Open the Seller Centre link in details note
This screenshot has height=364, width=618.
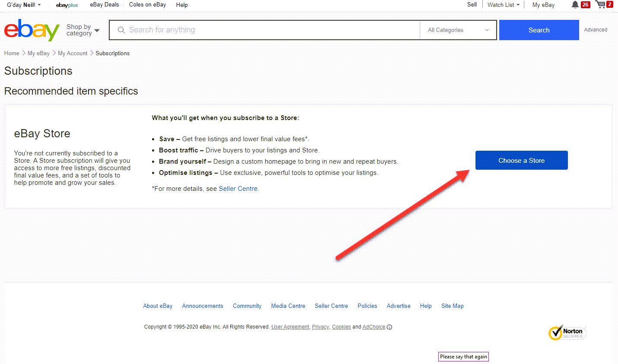(238, 189)
